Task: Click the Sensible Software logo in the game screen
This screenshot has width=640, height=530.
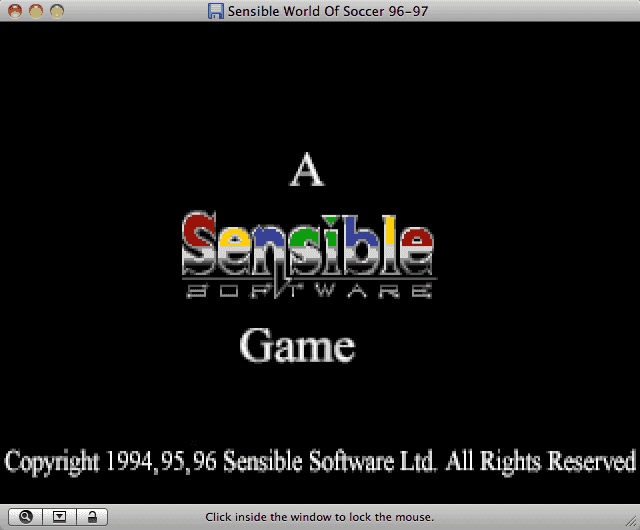Action: (x=309, y=255)
